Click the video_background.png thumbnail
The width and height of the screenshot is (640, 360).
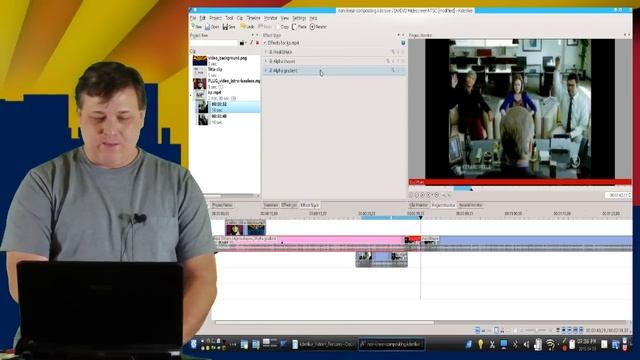click(200, 60)
